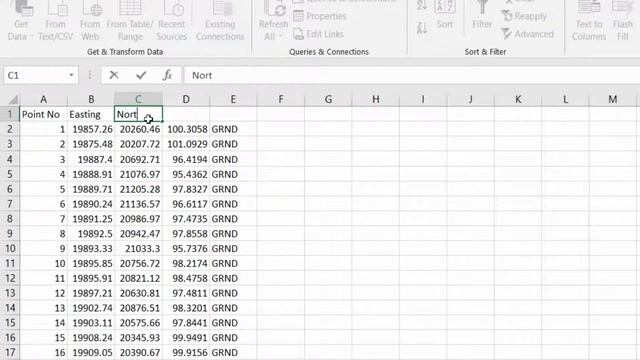Viewport: 640px width, 360px height.
Task: Click the Refresh All button
Action: pos(273,21)
